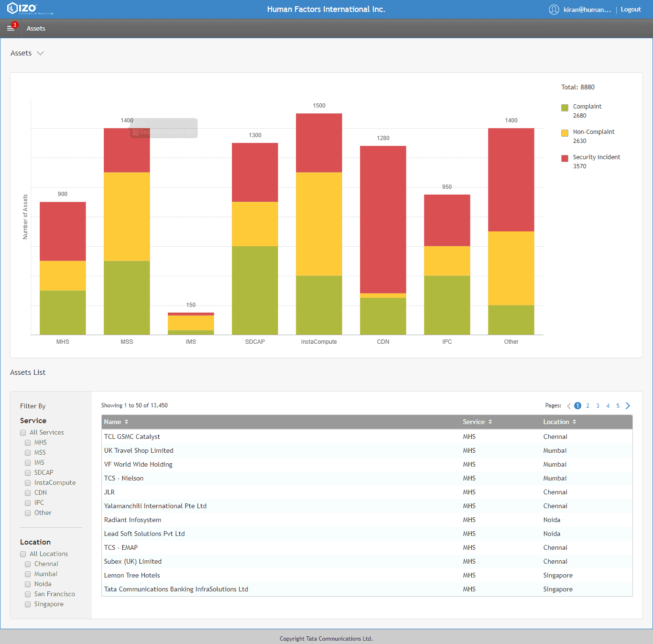This screenshot has height=644, width=653.
Task: Click the small IMS bar in chart
Action: (x=191, y=324)
